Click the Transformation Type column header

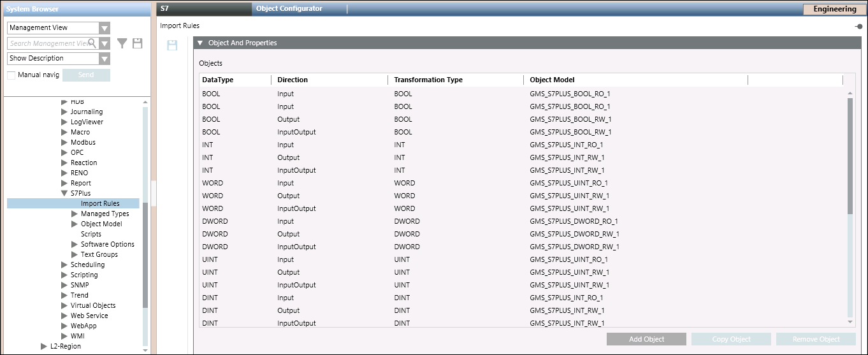pyautogui.click(x=428, y=80)
